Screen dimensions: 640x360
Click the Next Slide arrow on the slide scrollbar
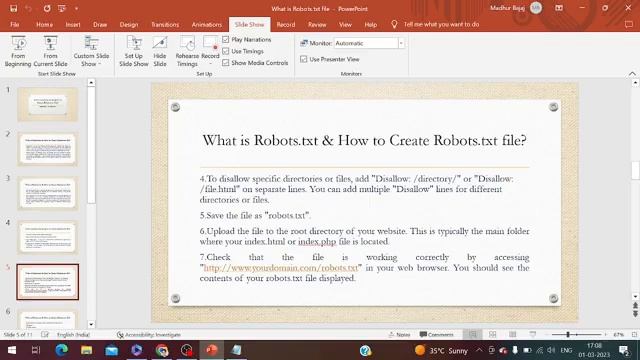635,314
